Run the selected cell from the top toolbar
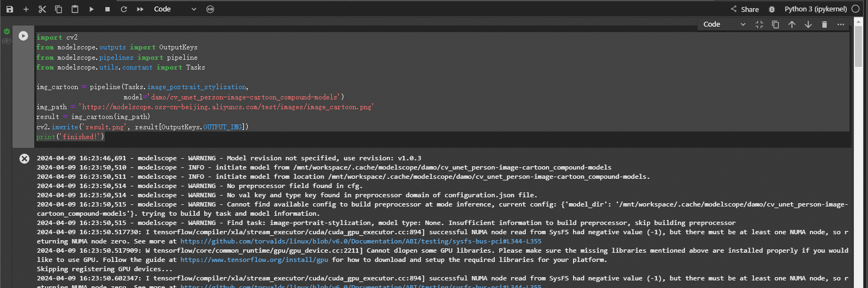Viewport: 868px width, 288px height. (x=91, y=9)
